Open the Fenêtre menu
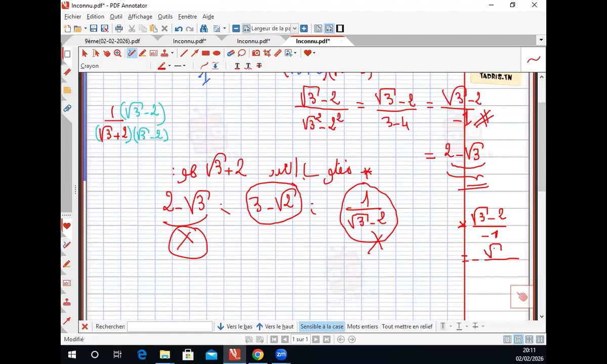The width and height of the screenshot is (607, 364). 187,17
